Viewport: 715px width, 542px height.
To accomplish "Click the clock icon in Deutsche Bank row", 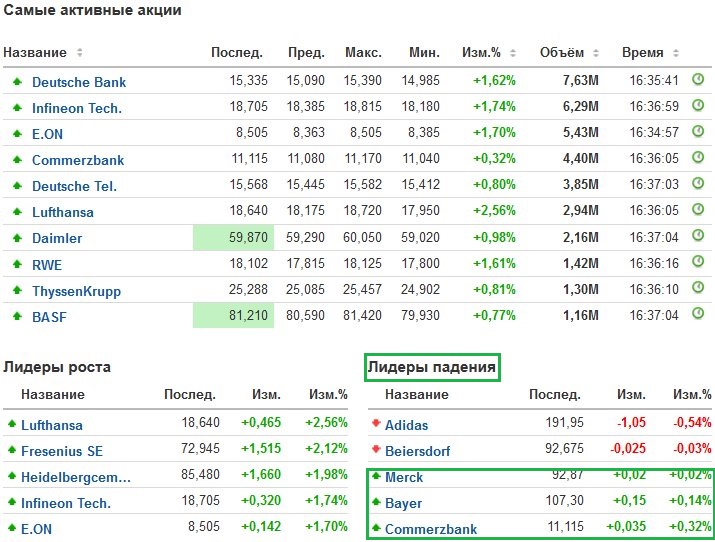I will (x=698, y=81).
